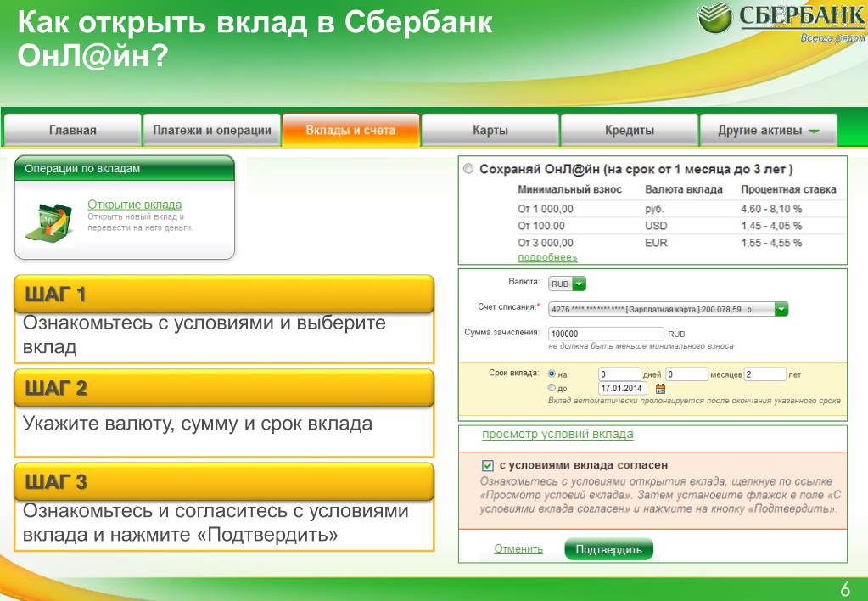Select the Сохраняй ОнЛ@йн deposit radio button
The width and height of the screenshot is (868, 601).
468,170
